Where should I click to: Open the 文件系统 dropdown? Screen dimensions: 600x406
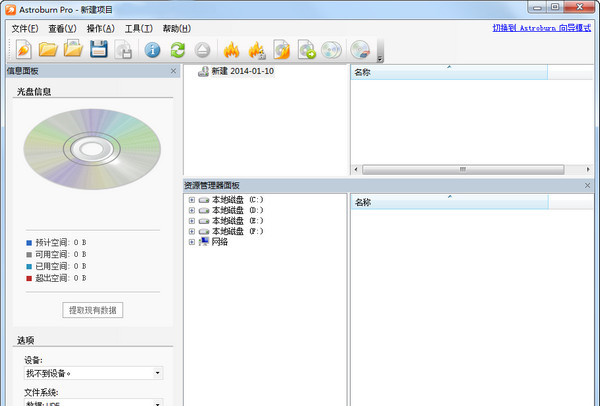coord(94,402)
